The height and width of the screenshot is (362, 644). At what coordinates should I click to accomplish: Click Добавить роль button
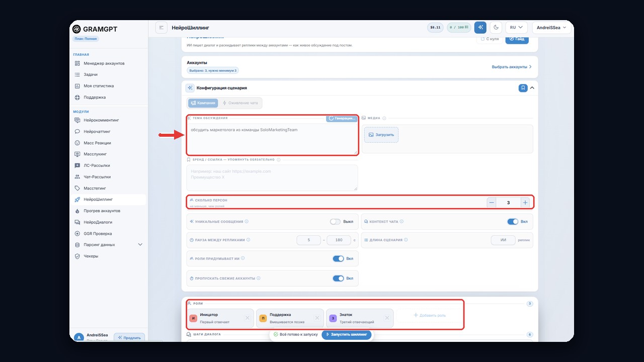429,315
